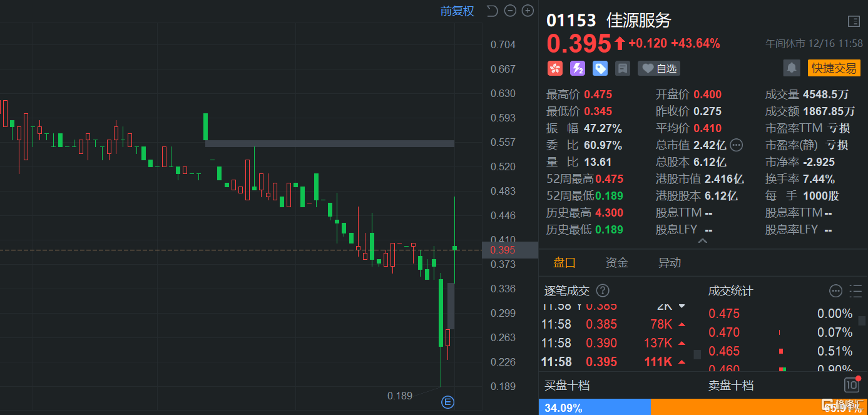
Task: Collapse the quote details chevron
Action: 703,240
